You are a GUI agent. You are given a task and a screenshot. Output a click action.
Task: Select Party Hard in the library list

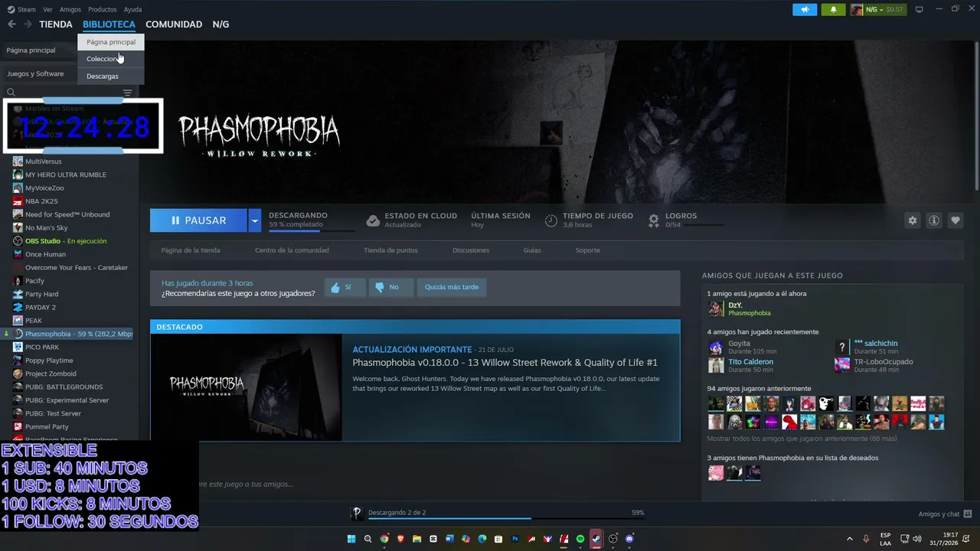coord(41,294)
